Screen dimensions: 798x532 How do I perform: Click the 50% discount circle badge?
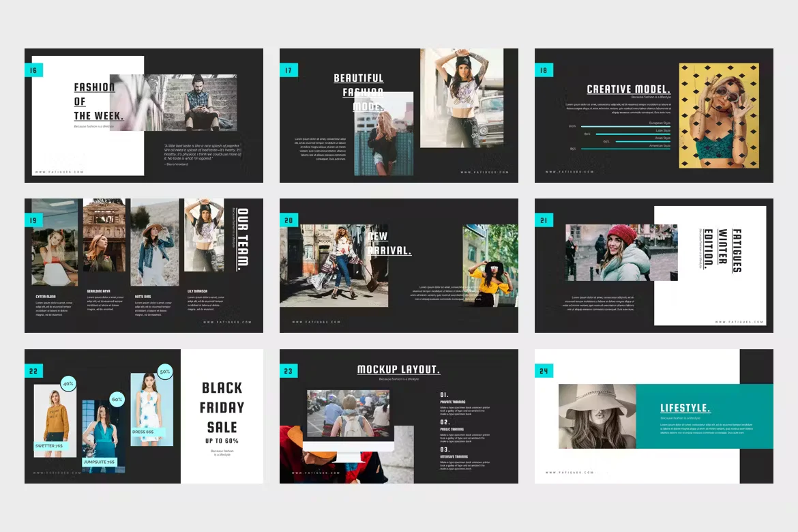(x=164, y=372)
